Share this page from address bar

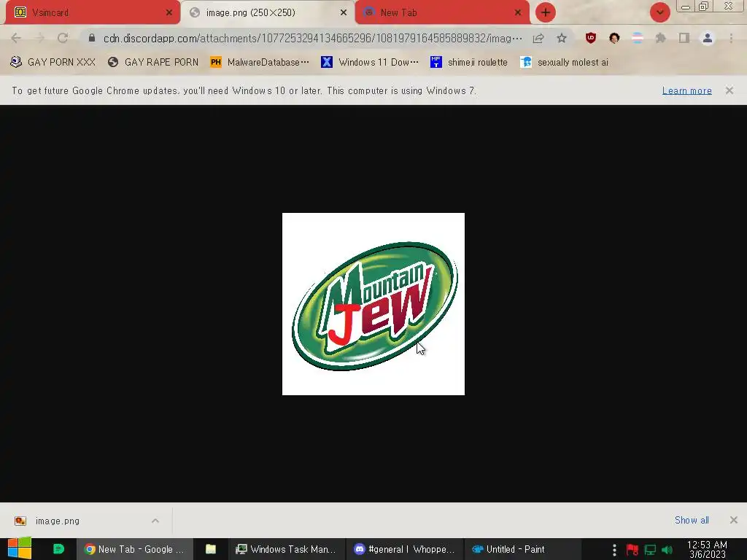538,38
